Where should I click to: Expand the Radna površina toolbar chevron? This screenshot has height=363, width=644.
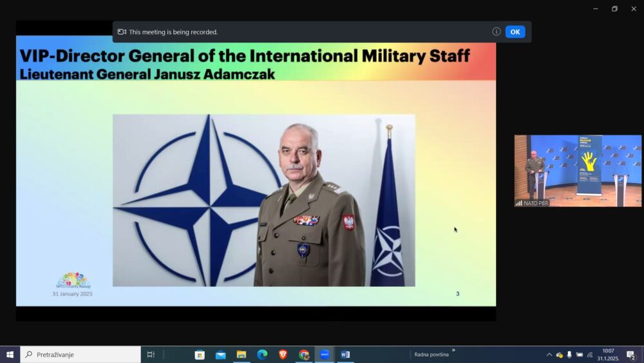(453, 351)
